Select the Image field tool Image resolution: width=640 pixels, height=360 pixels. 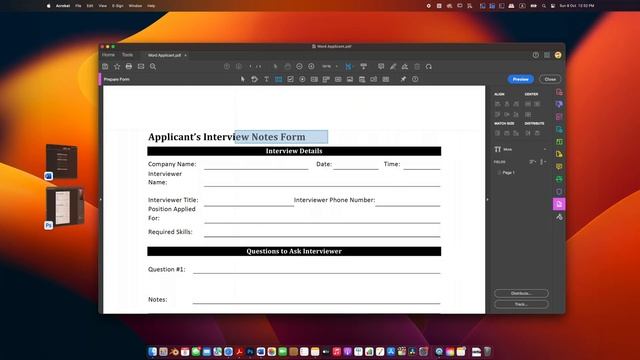pos(350,79)
